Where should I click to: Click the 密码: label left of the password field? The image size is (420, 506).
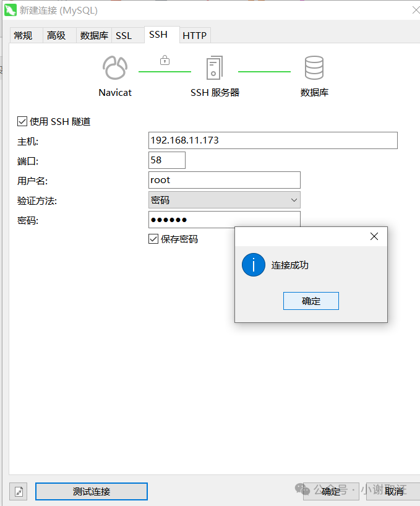tap(28, 220)
